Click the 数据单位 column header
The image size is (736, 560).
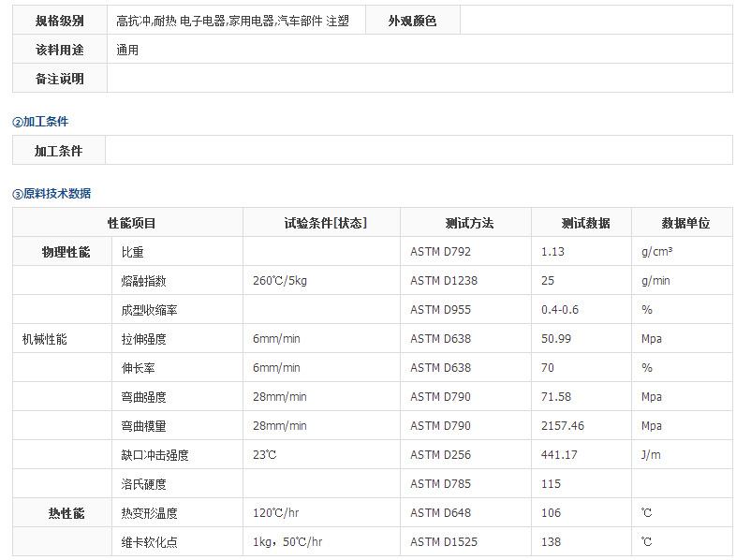tap(682, 223)
